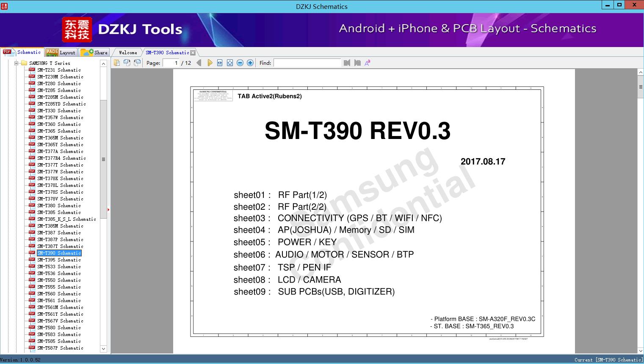Close the SM-T390 Schematic tab

(193, 53)
